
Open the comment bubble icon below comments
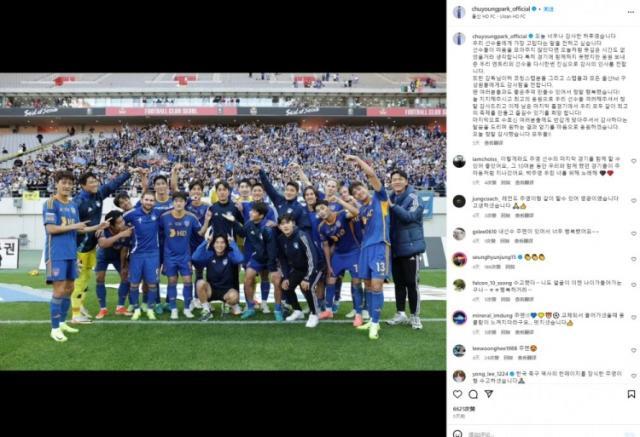click(473, 394)
